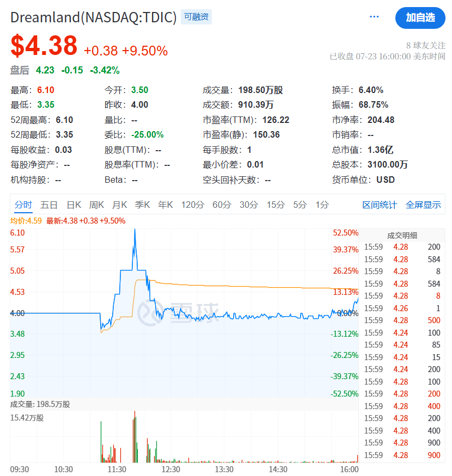Click the 12:30 time axis label
Viewport: 452px width, 476px height.
(x=170, y=469)
